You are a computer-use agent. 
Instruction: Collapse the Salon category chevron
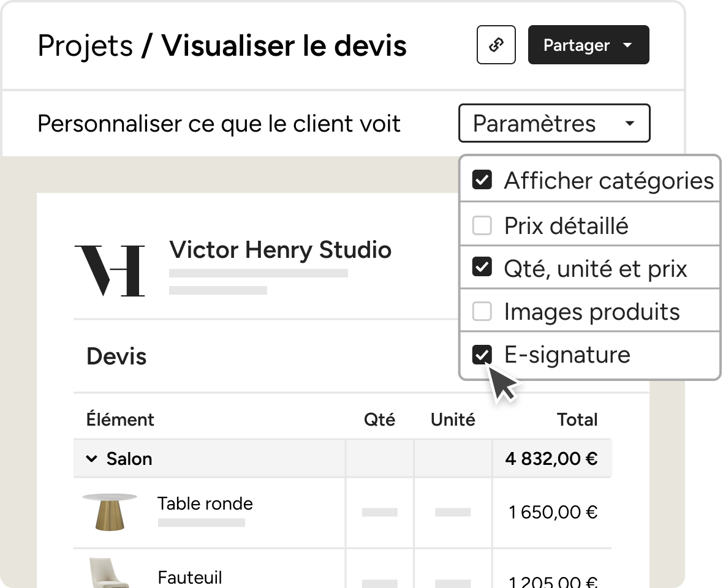point(92,459)
